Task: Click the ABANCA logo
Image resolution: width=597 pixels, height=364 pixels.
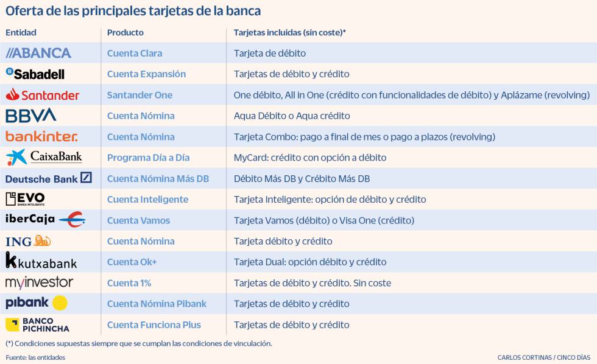Action: [38, 53]
